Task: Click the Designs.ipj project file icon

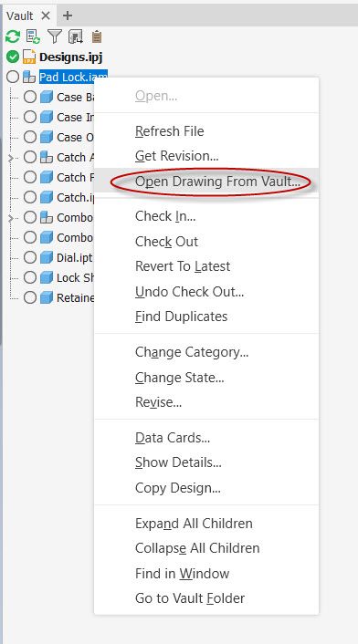Action: click(29, 57)
